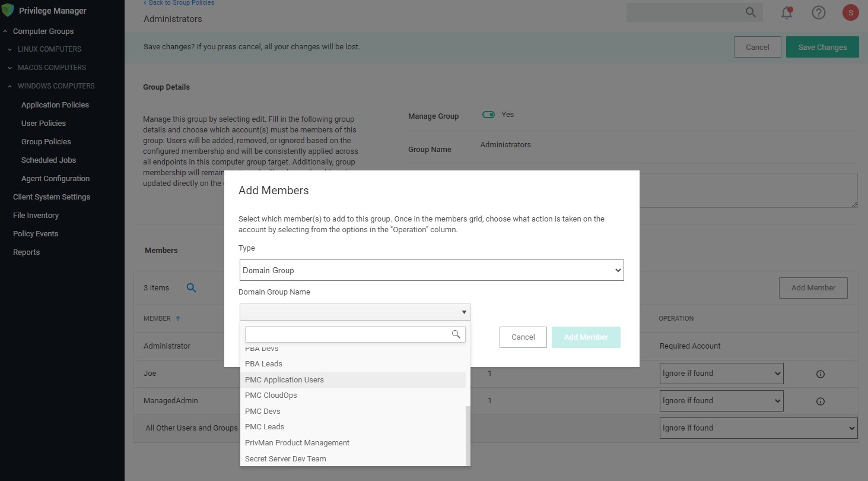Expand the macOS Computers group
The height and width of the screenshot is (481, 868).
(x=9, y=68)
